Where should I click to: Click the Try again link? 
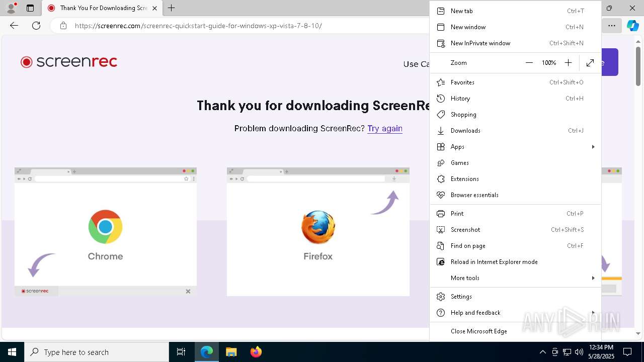coord(385,128)
